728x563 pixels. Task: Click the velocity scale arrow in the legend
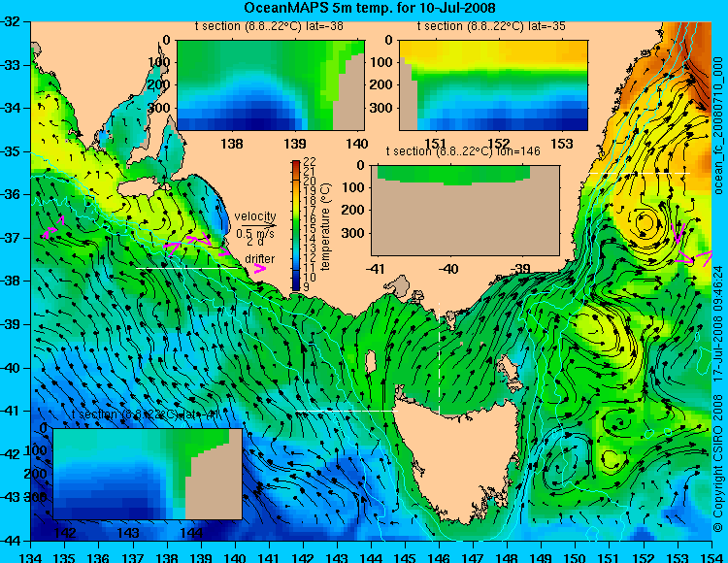click(x=258, y=225)
